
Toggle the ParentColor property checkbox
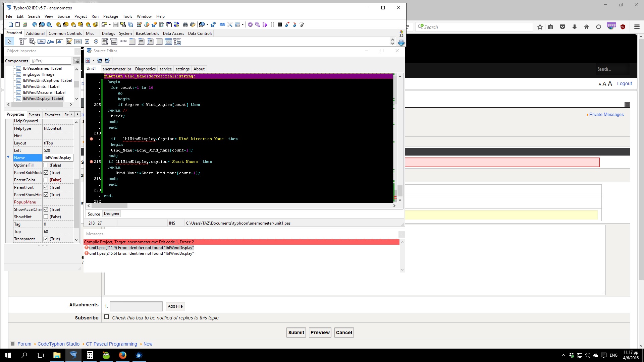tap(46, 180)
